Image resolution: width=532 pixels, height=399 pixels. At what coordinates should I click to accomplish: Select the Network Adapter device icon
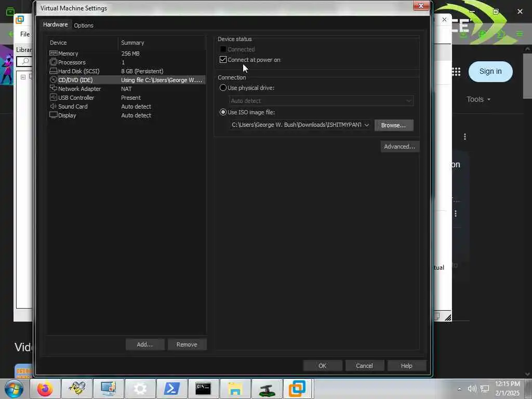[54, 88]
